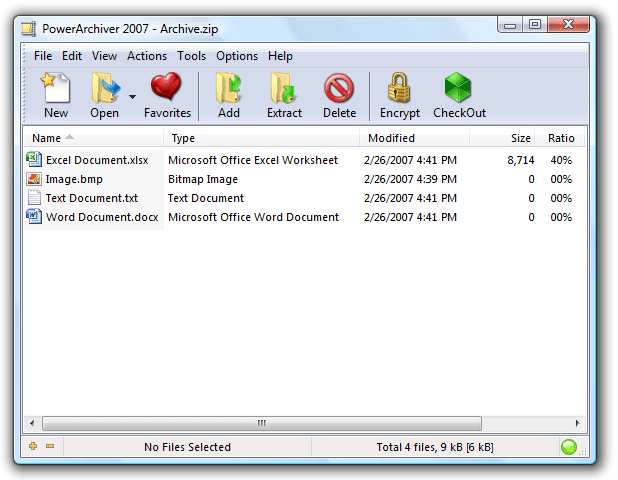Click the Extract toolbar icon
The height and width of the screenshot is (480, 618).
[x=283, y=88]
